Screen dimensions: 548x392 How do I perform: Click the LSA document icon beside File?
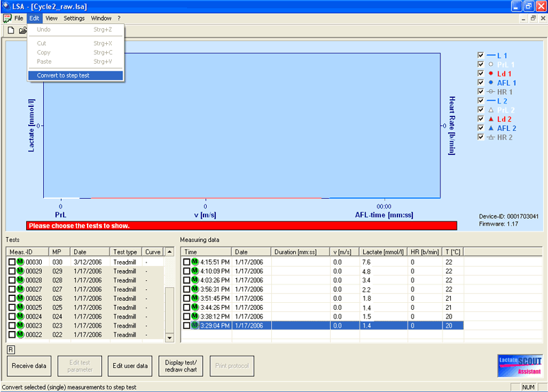[8, 19]
